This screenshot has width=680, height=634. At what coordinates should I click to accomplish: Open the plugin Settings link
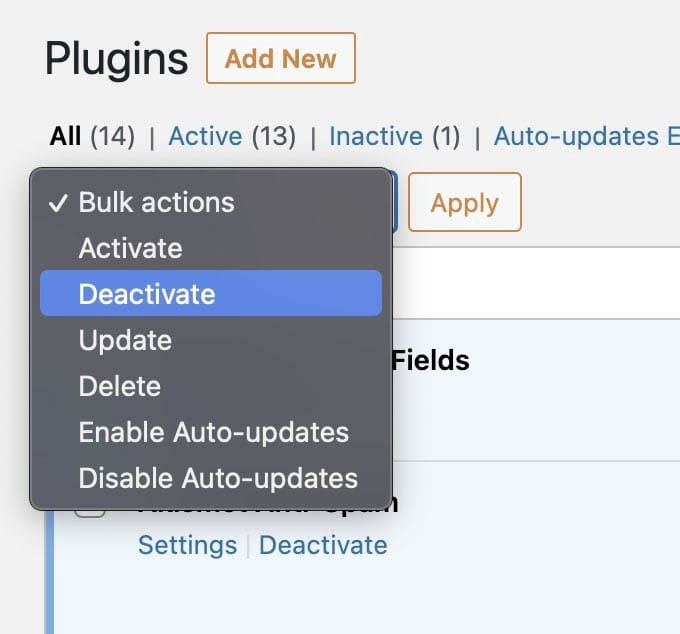pos(187,545)
